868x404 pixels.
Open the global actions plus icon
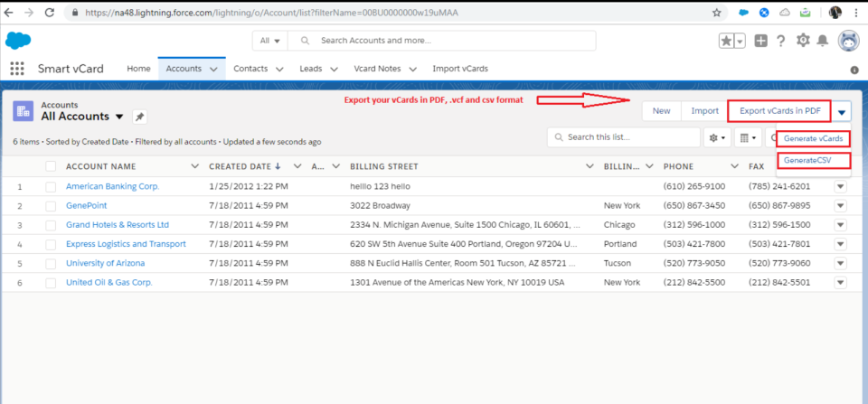pyautogui.click(x=761, y=41)
